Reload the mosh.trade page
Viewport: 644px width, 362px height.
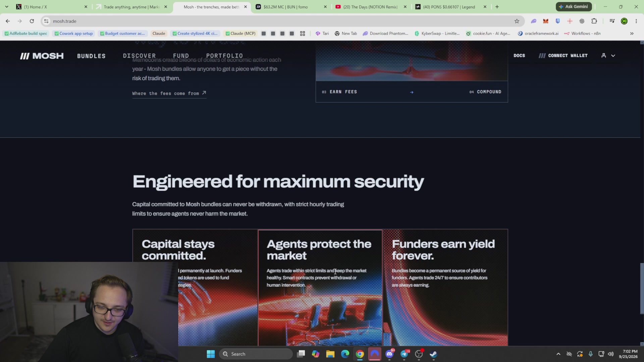point(32,21)
